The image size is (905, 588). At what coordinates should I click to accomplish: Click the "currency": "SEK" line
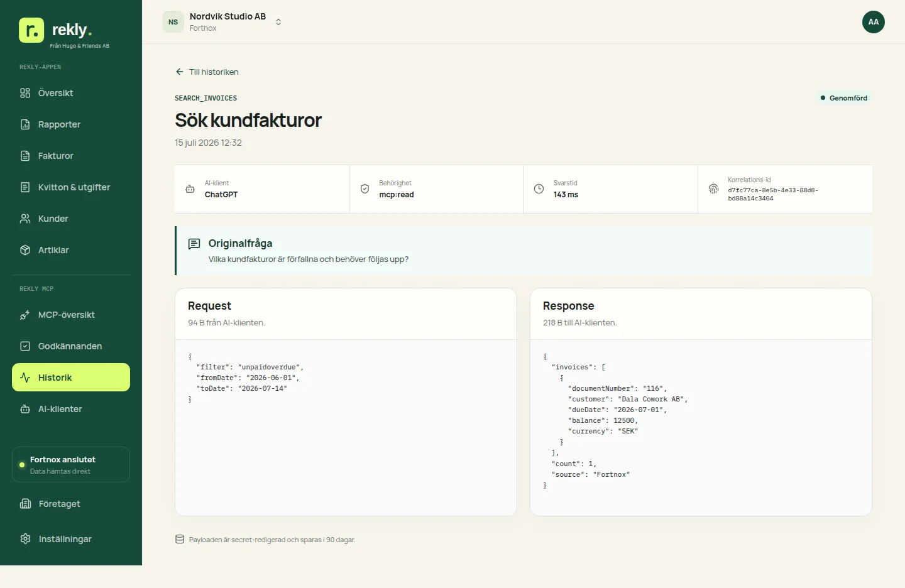point(603,431)
